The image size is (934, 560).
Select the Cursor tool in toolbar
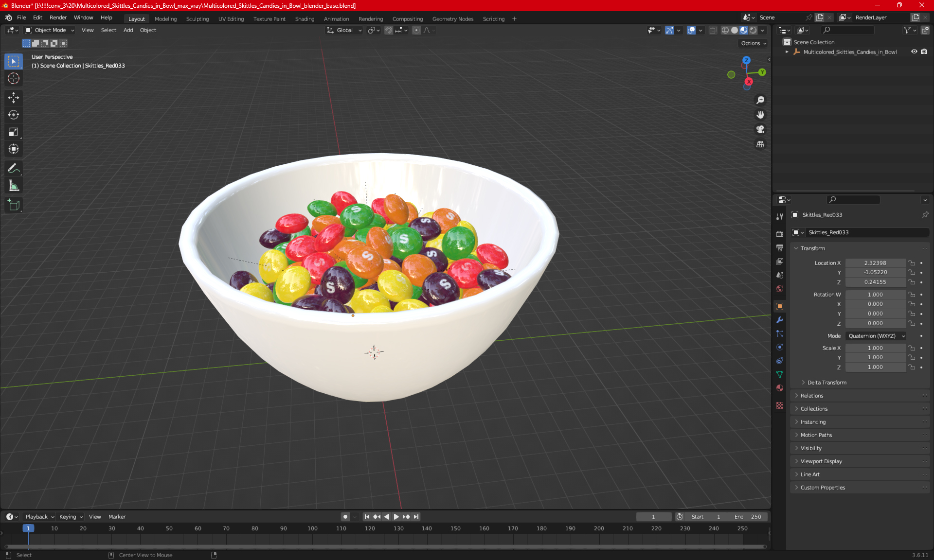point(14,78)
